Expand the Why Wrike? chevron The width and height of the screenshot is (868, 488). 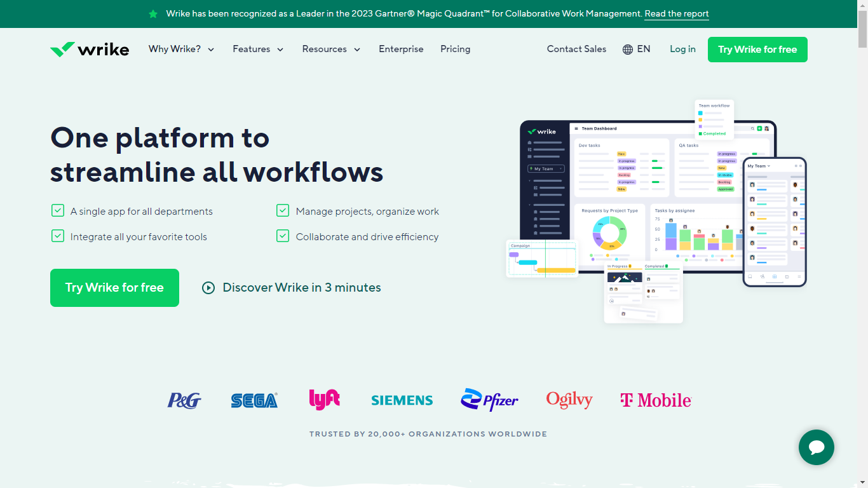[211, 50]
